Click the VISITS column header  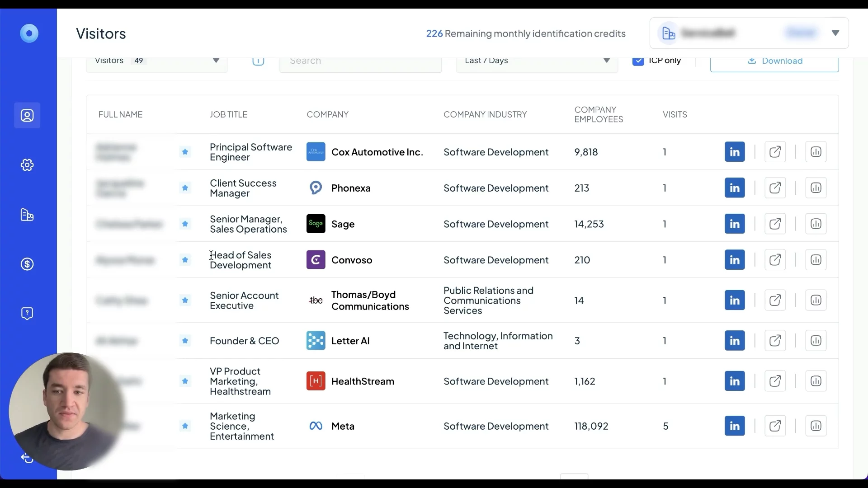675,114
